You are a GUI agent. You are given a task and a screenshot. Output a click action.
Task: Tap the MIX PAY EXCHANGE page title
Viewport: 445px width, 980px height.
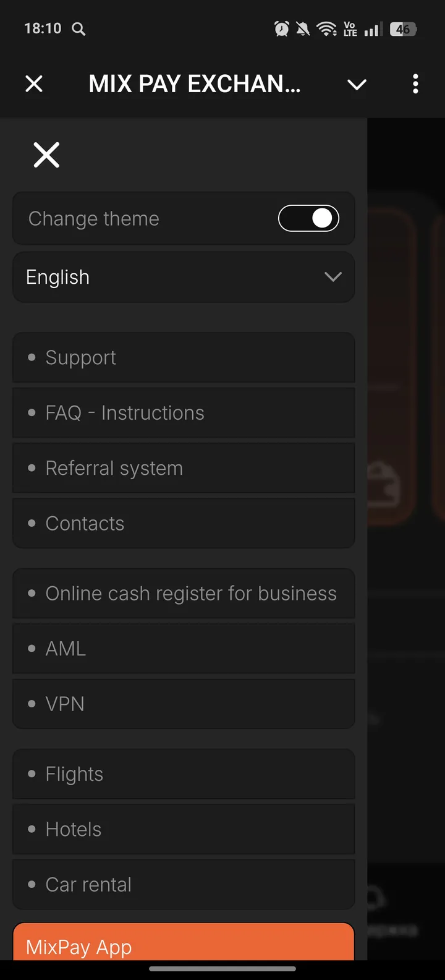(x=194, y=83)
